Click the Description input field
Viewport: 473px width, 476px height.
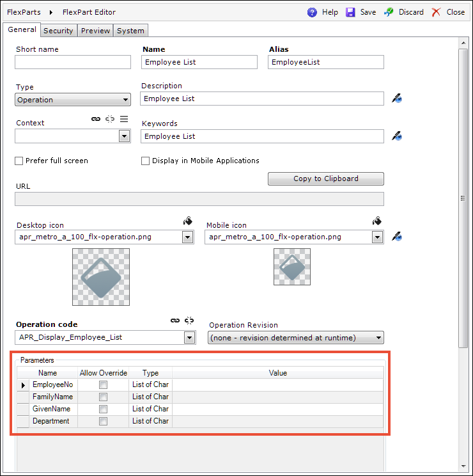[262, 99]
